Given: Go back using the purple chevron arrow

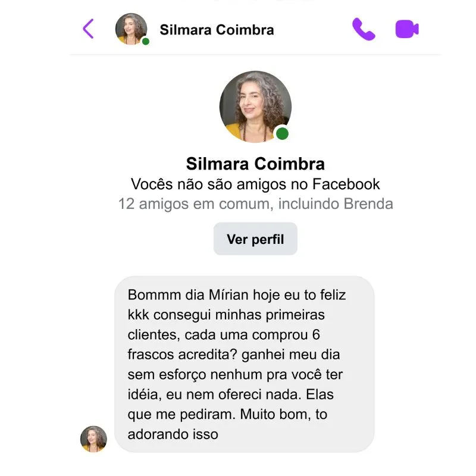Looking at the screenshot, I should tap(88, 29).
